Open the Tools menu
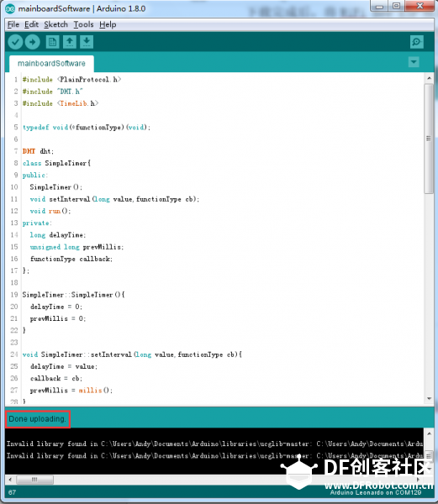 (83, 24)
